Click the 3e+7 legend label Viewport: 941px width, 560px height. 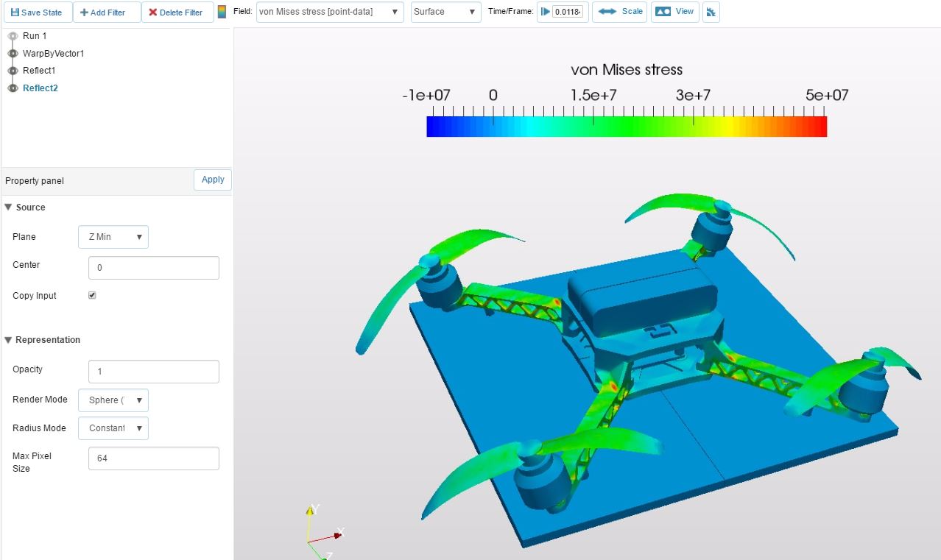click(x=693, y=96)
